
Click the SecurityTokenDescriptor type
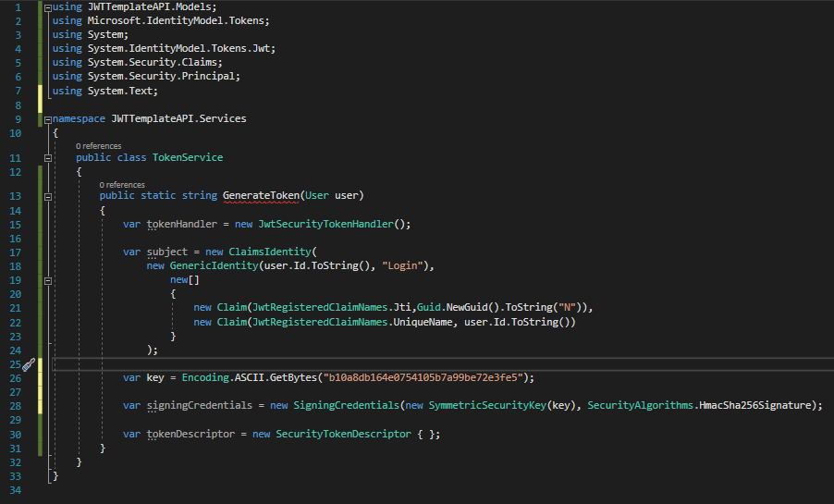click(343, 434)
